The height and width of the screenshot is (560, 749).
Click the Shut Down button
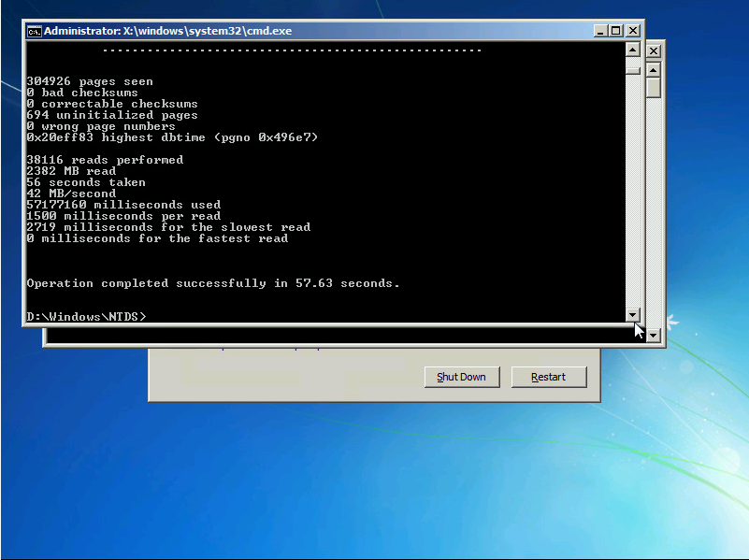pyautogui.click(x=462, y=377)
